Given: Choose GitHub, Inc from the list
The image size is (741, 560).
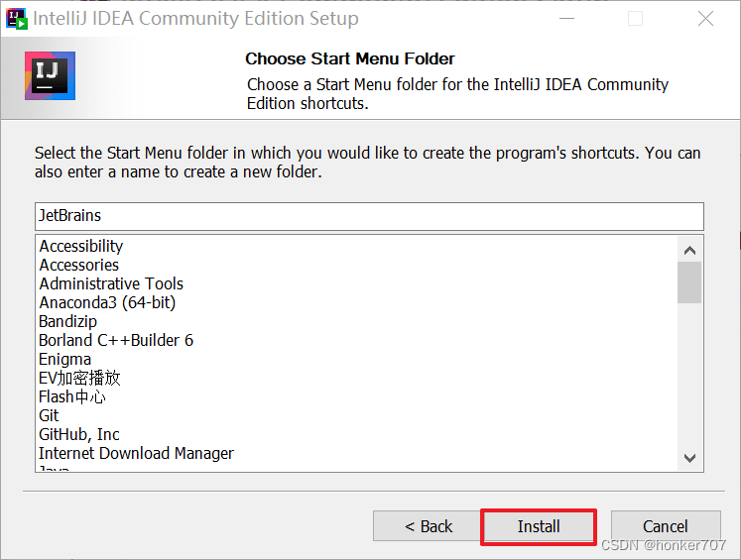Looking at the screenshot, I should (x=79, y=434).
